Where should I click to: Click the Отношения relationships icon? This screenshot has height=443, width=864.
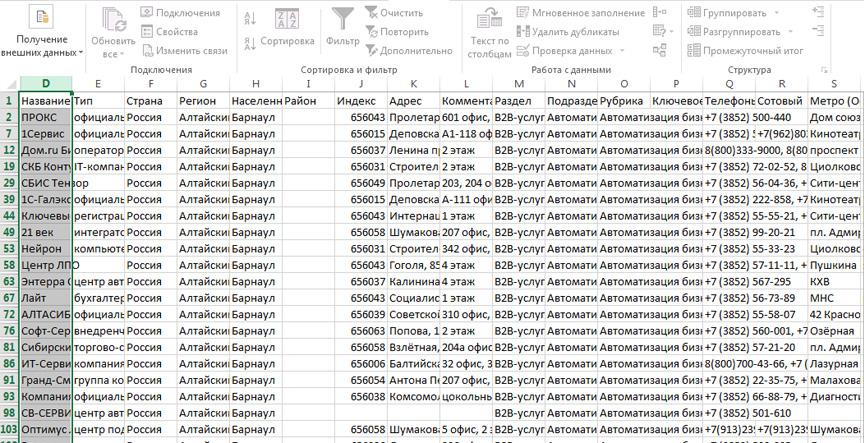coord(660,50)
